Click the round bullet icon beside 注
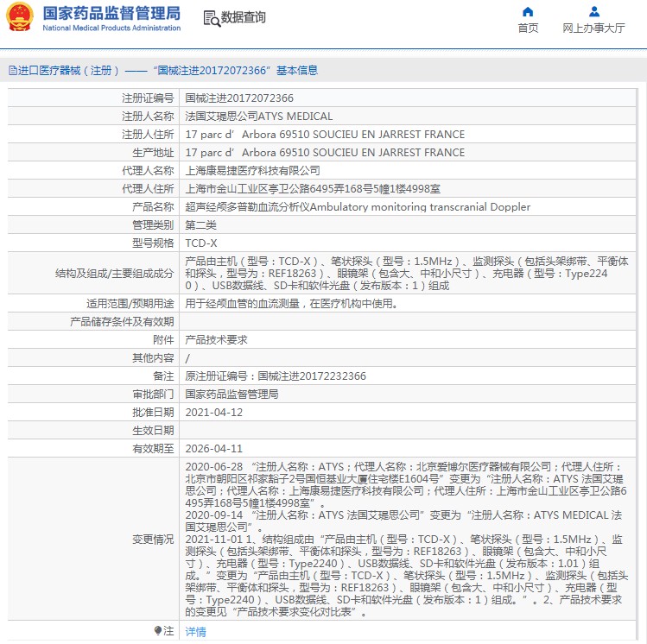The width and height of the screenshot is (647, 644). 158,631
